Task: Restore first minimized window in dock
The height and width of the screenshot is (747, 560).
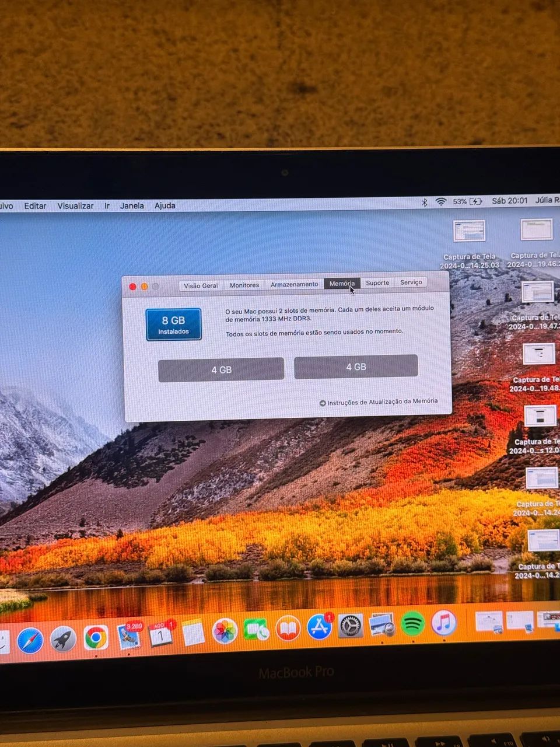Action: click(489, 622)
